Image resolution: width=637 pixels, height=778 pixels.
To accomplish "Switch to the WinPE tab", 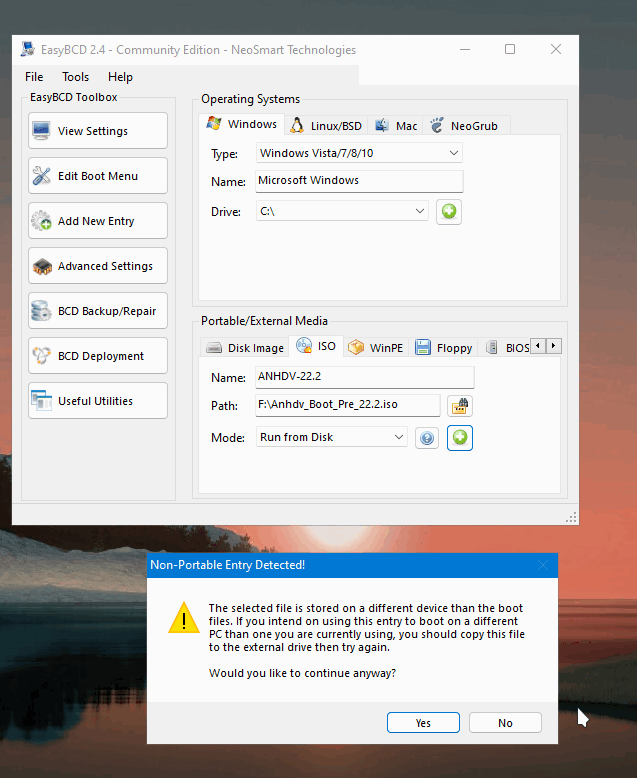I will pyautogui.click(x=376, y=348).
